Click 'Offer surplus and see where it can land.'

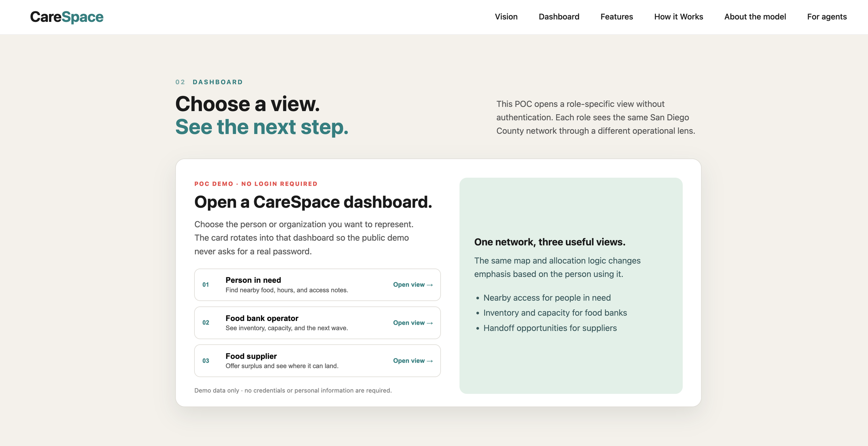[282, 366]
